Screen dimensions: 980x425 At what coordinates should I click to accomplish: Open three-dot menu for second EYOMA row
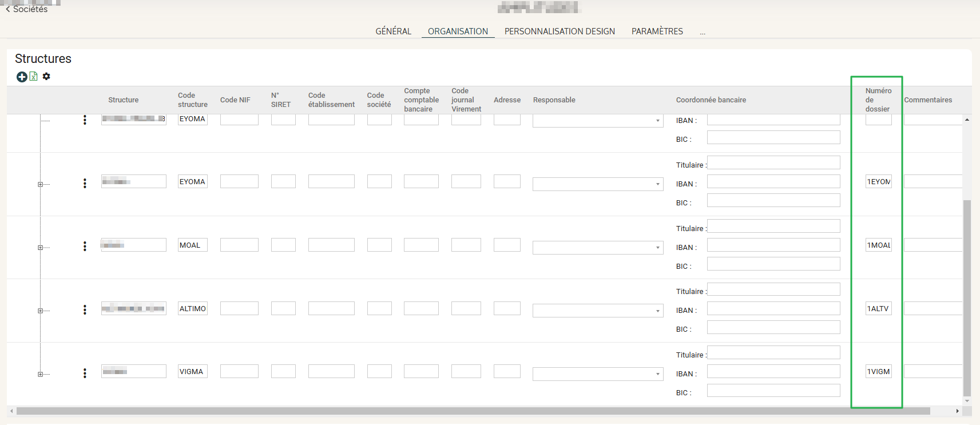(x=85, y=183)
